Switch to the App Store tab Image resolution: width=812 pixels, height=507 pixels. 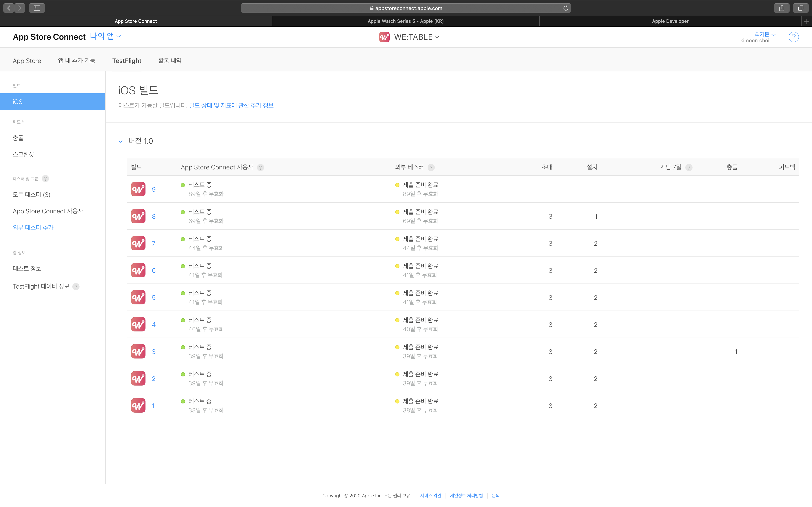click(27, 61)
